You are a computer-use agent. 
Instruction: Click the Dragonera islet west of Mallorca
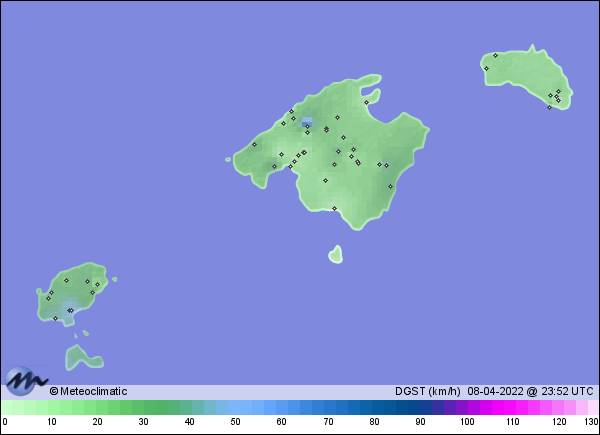228,159
